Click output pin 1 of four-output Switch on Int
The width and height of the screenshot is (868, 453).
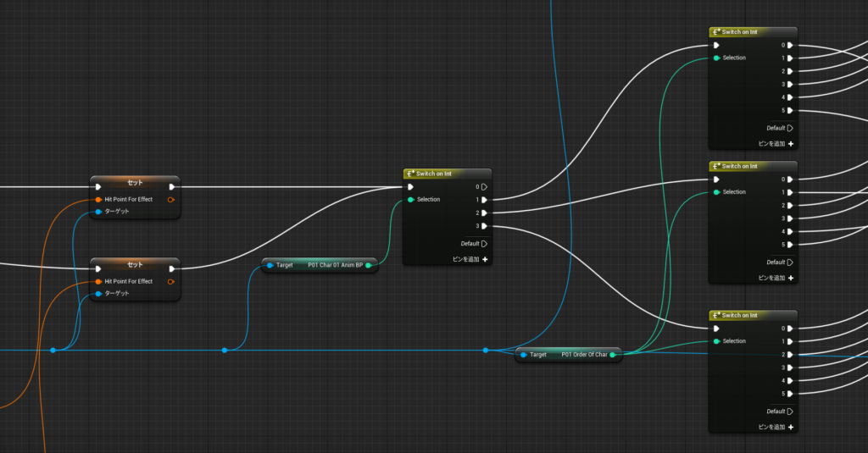(x=484, y=200)
